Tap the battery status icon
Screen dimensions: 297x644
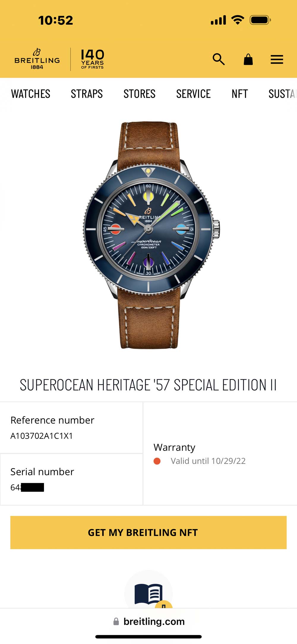[260, 20]
